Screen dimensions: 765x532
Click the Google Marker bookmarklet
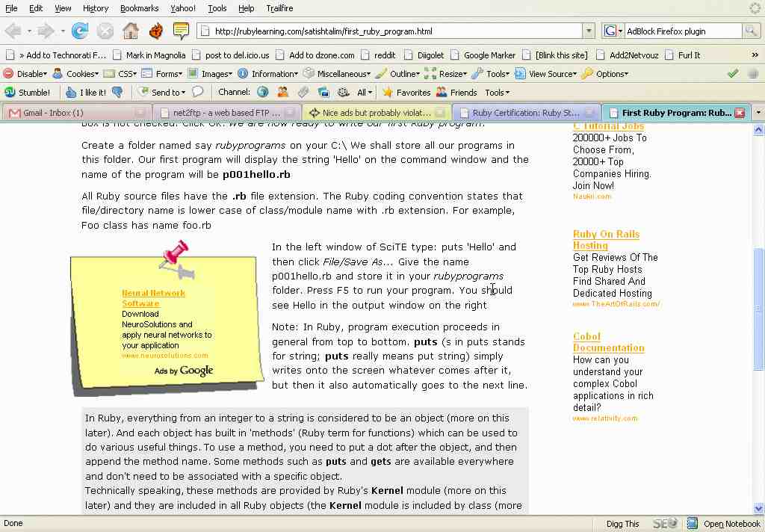(483, 55)
